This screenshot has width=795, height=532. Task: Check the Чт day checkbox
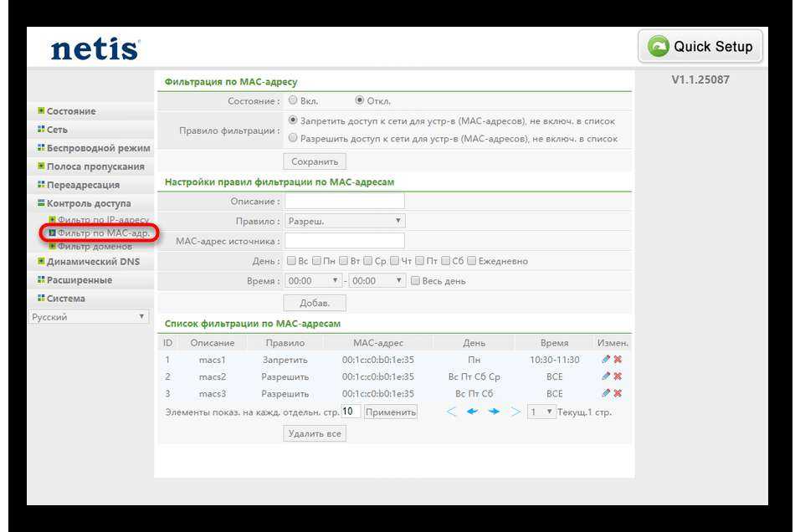click(x=394, y=261)
